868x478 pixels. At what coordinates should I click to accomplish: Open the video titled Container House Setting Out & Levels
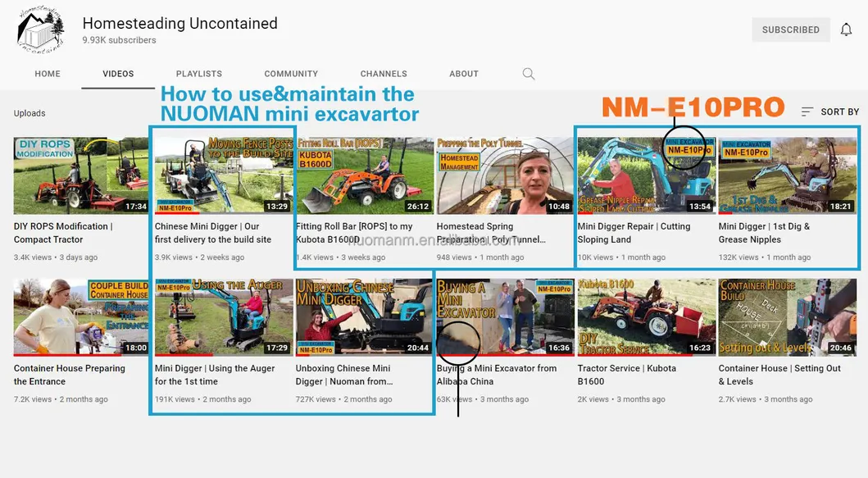pos(787,316)
